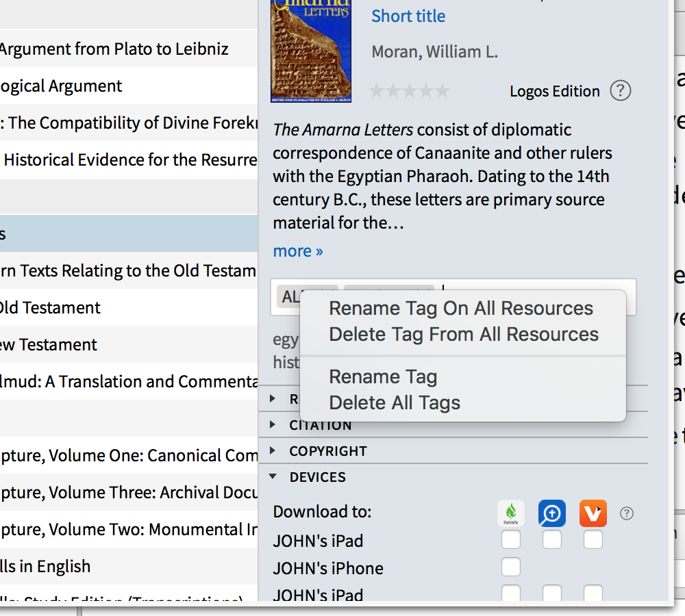Click the highlighted selected library row

[x=129, y=233]
